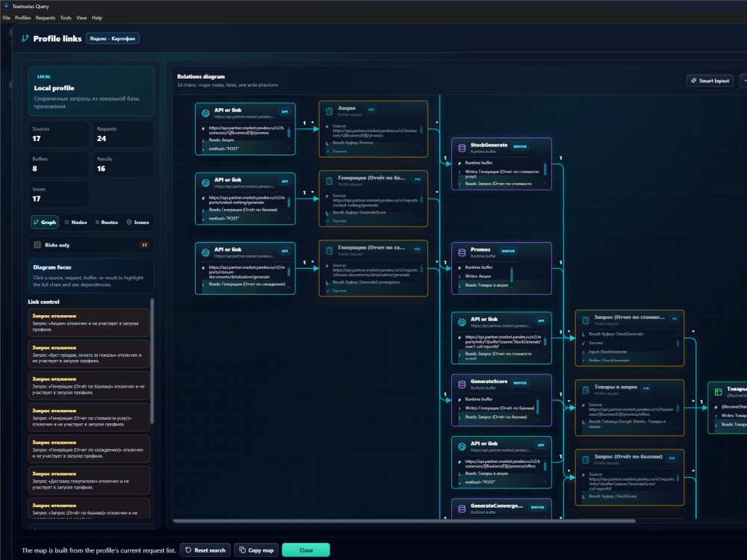Click the Reset search refresh icon
Viewport: 747px width, 560px height.
[x=188, y=550]
